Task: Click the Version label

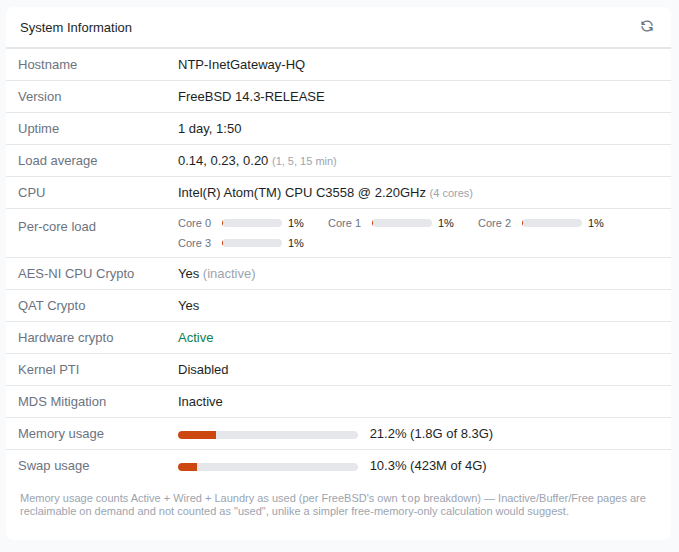Action: (40, 97)
